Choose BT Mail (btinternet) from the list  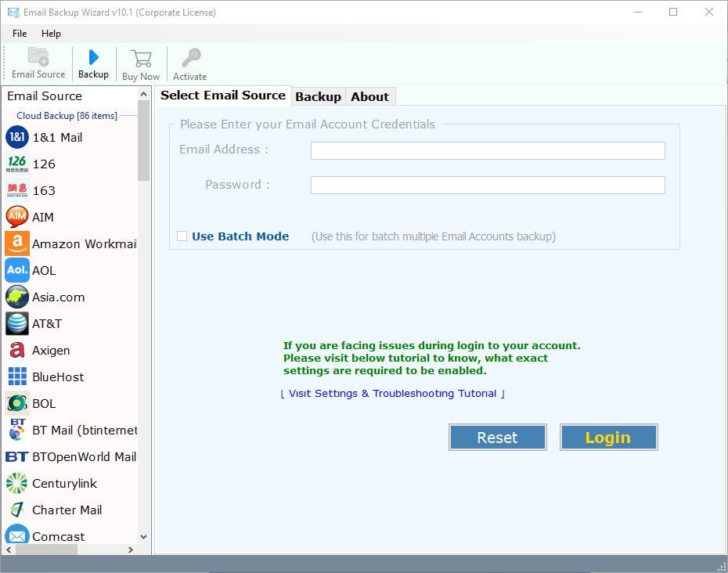point(74,430)
